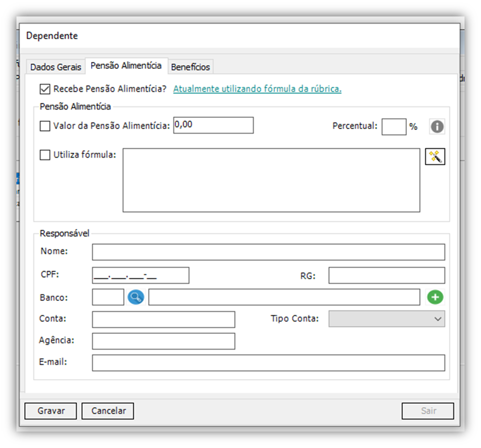Click the Gravar button
481x448 pixels.
tap(50, 411)
